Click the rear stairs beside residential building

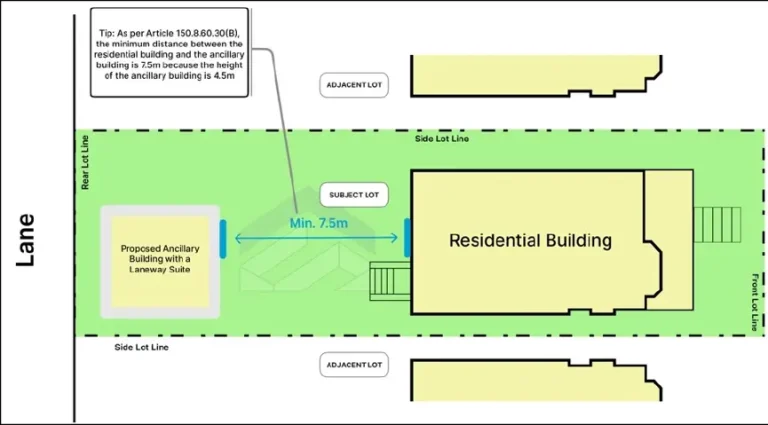390,281
